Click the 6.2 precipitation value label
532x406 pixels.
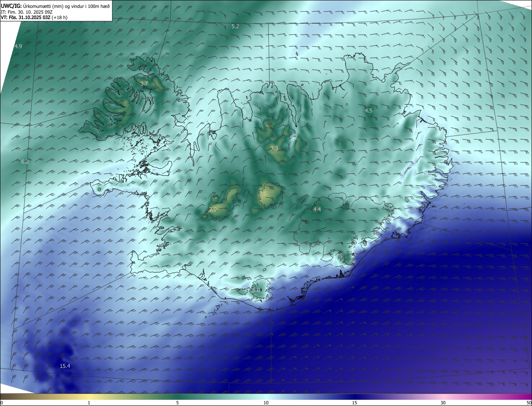25,161
